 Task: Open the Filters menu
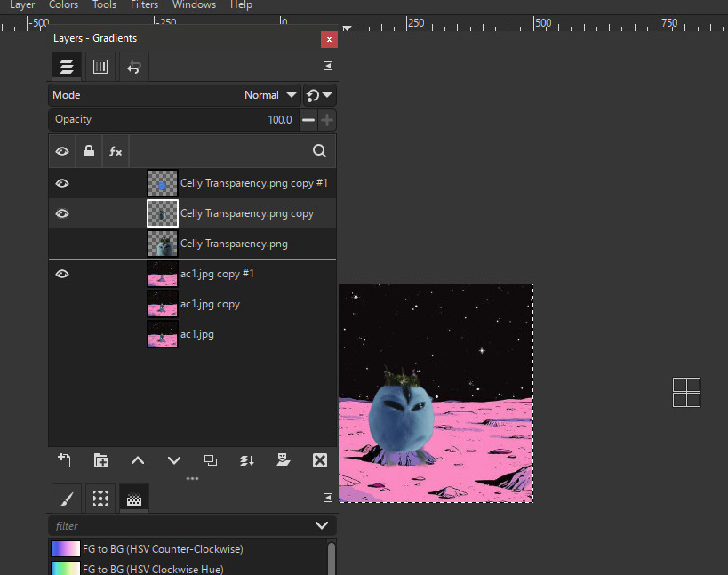coord(144,5)
